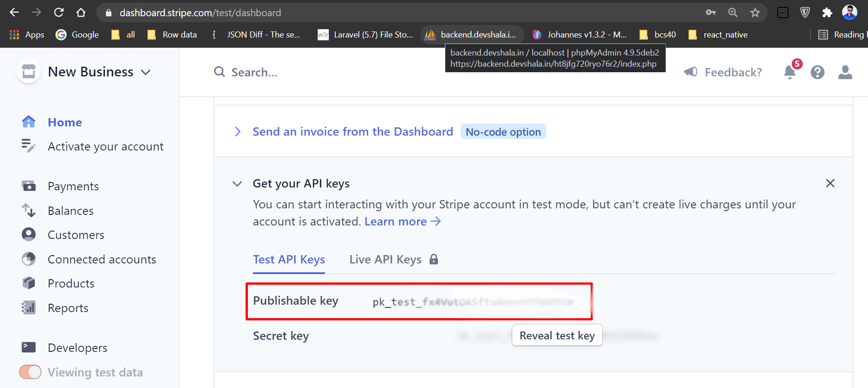This screenshot has width=868, height=388.
Task: Switch to the Test API Keys tab
Action: [x=289, y=259]
